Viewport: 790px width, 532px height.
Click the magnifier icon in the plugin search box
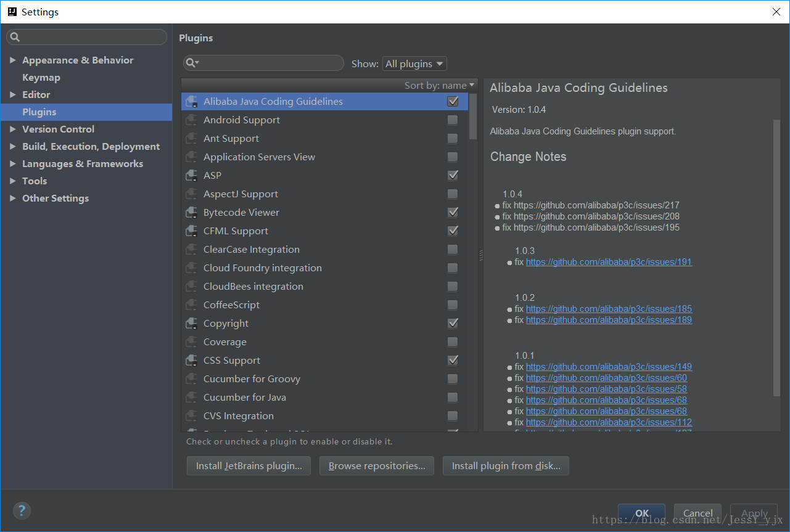click(x=192, y=63)
